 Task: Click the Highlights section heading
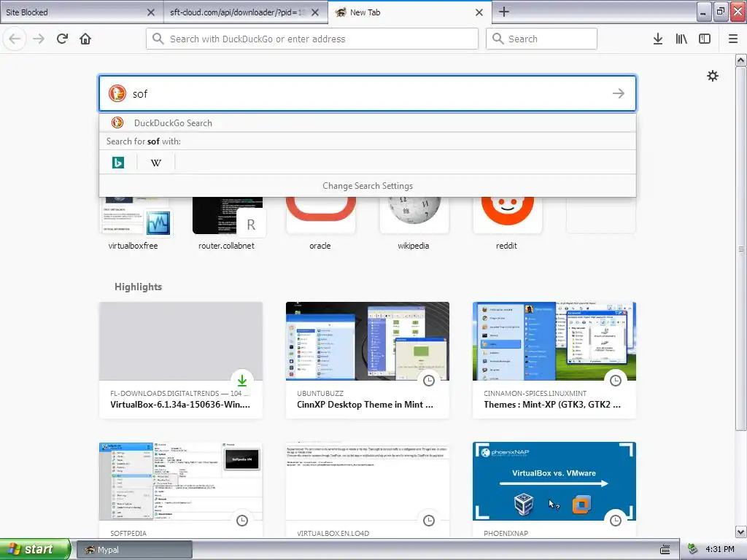138,287
